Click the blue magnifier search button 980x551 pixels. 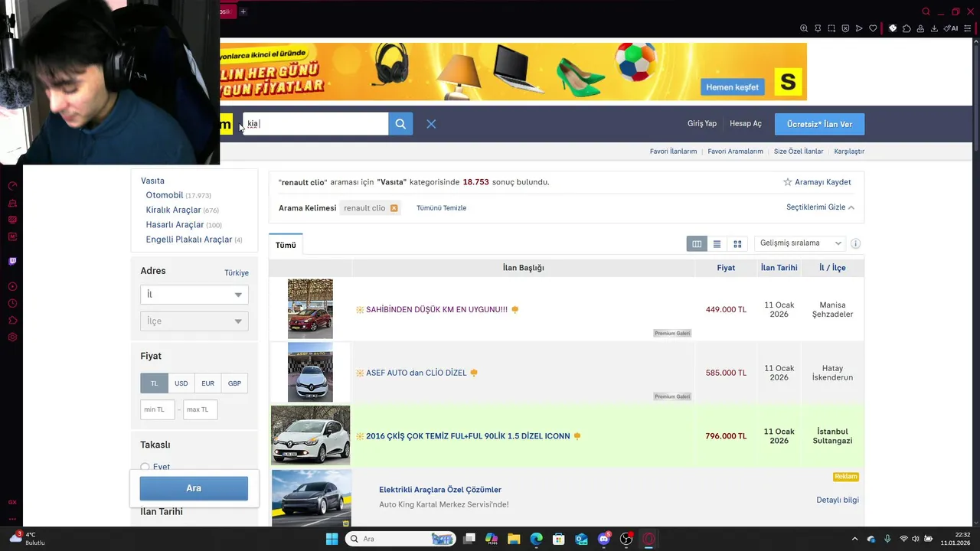click(x=400, y=124)
